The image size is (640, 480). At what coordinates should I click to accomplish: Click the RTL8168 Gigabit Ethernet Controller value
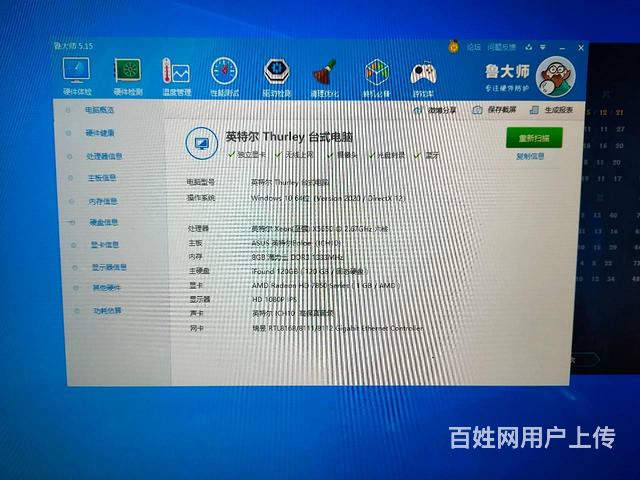[338, 328]
